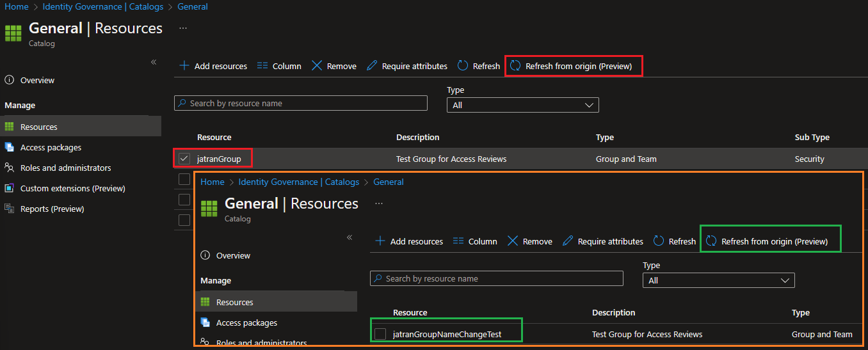Image resolution: width=868 pixels, height=350 pixels.
Task: Click Group and Team cell in jatranGroupNameChangeTest row
Action: (x=822, y=334)
